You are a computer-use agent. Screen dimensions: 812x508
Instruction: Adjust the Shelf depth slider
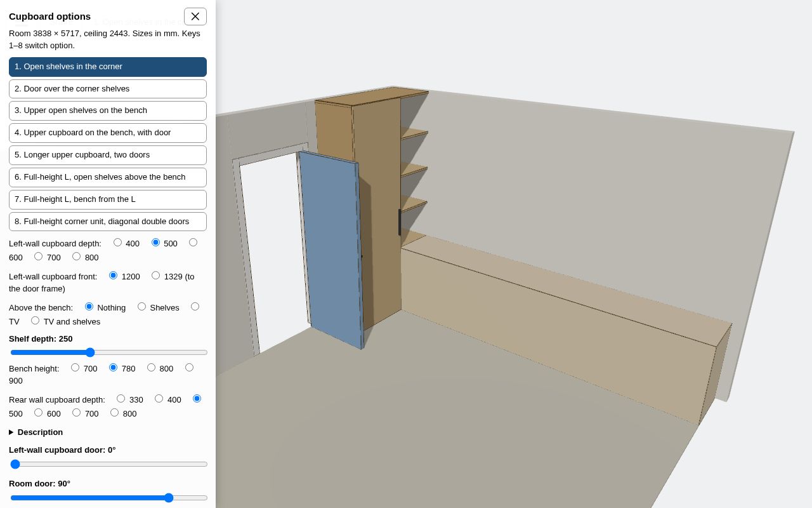tap(108, 352)
